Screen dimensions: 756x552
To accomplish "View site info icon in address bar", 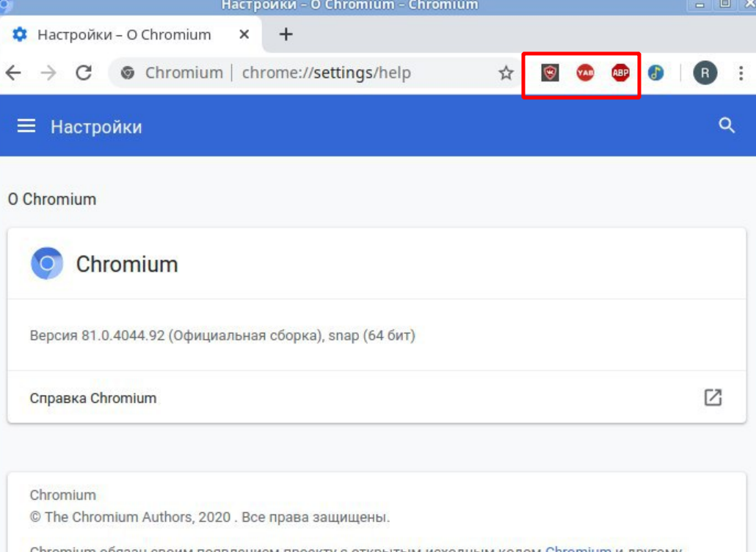I will click(x=127, y=73).
